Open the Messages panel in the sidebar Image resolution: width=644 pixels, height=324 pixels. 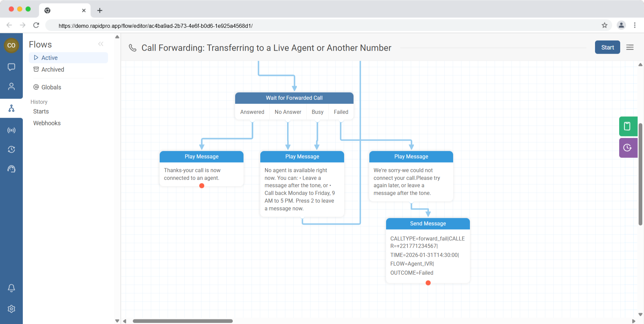pyautogui.click(x=11, y=67)
